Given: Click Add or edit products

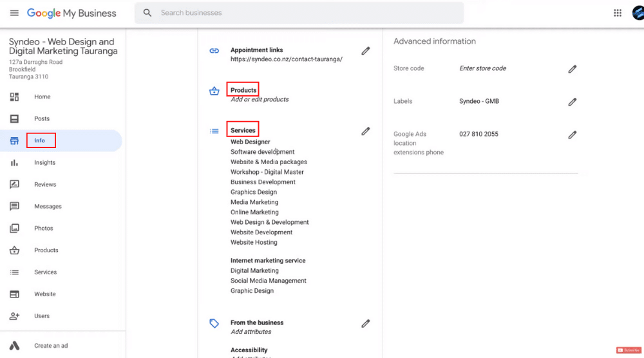Looking at the screenshot, I should point(260,99).
